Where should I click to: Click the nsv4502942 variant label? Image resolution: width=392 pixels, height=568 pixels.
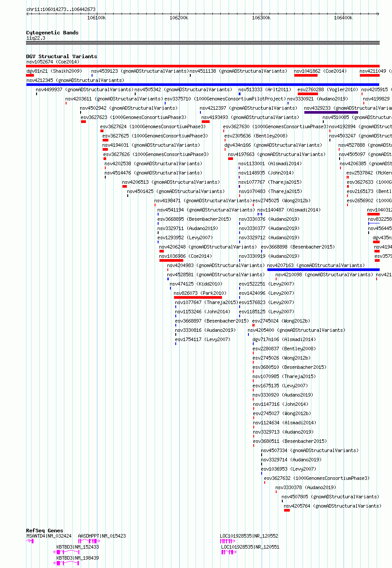129,108
